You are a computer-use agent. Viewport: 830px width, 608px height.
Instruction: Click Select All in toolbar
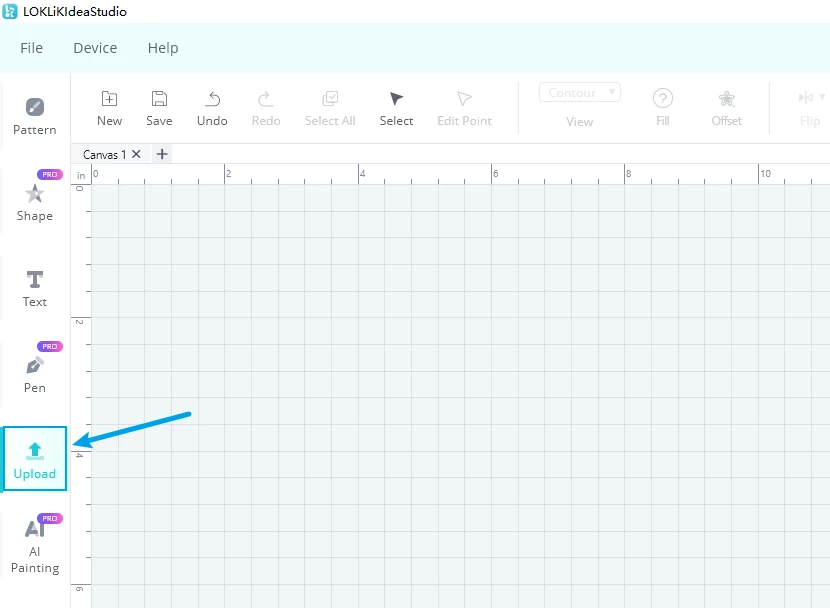(x=330, y=108)
